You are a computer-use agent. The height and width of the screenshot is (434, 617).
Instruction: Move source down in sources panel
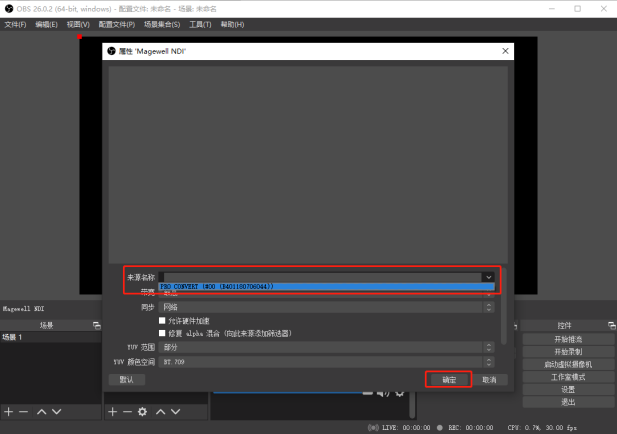point(175,412)
